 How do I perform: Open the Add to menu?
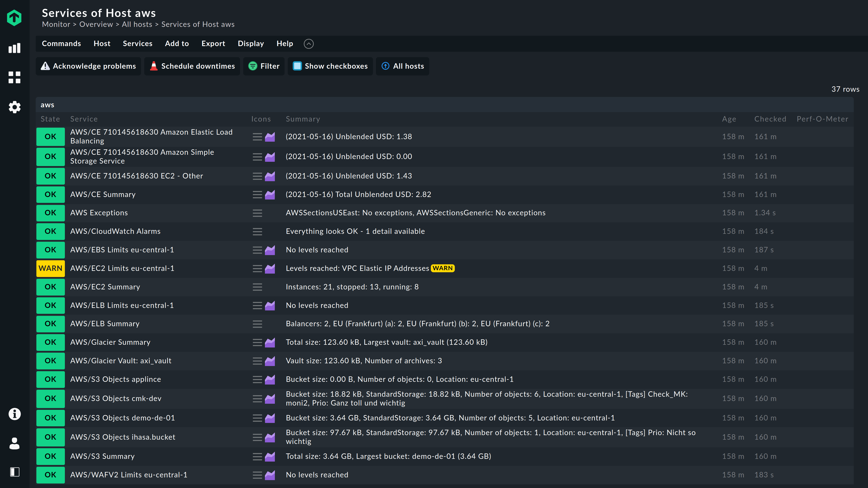point(177,44)
